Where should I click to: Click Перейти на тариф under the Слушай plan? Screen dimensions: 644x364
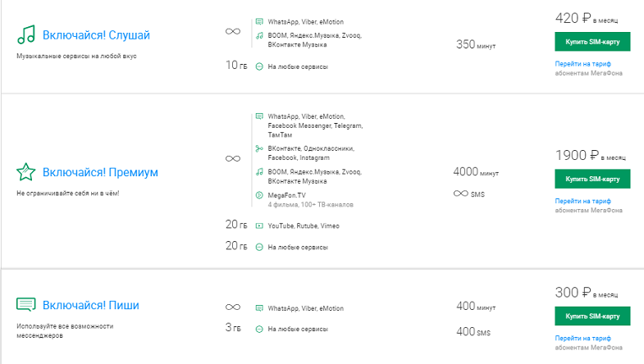tap(582, 64)
